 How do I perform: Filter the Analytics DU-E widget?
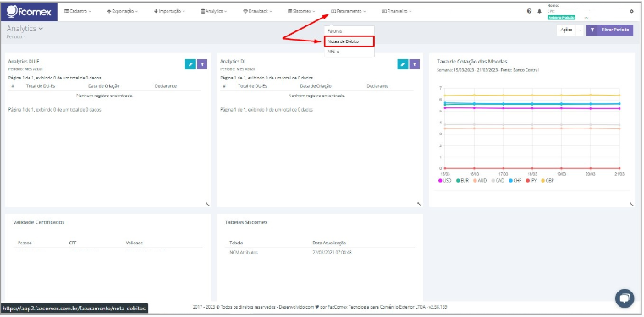[x=202, y=64]
